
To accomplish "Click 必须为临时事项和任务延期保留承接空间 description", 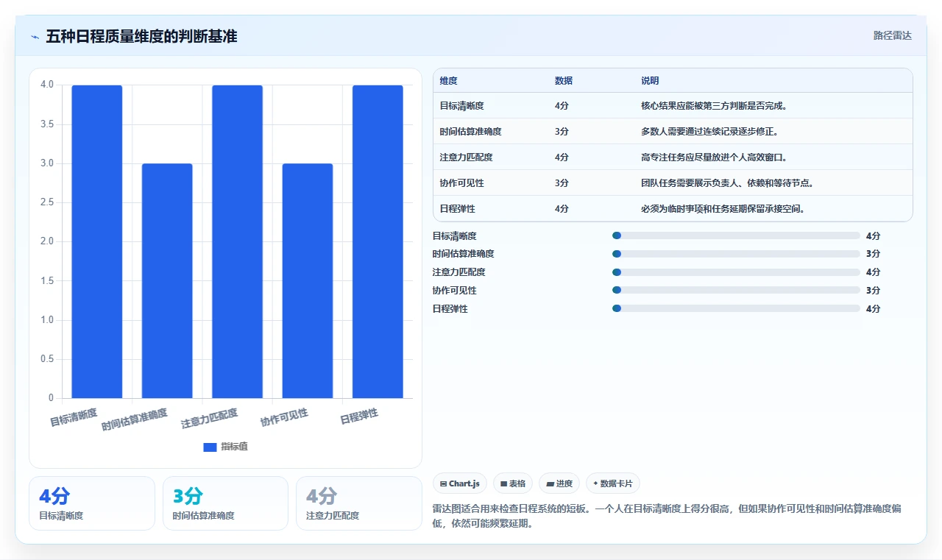I will (x=723, y=209).
